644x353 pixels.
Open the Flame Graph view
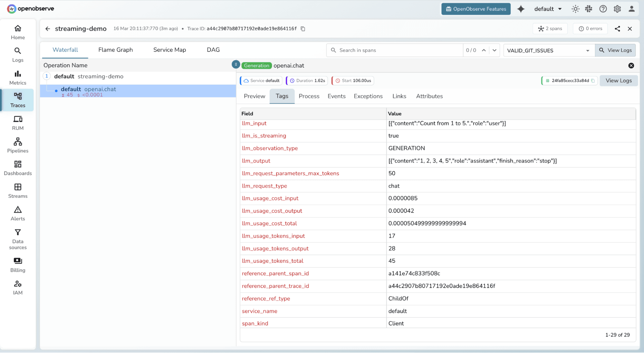click(x=115, y=50)
